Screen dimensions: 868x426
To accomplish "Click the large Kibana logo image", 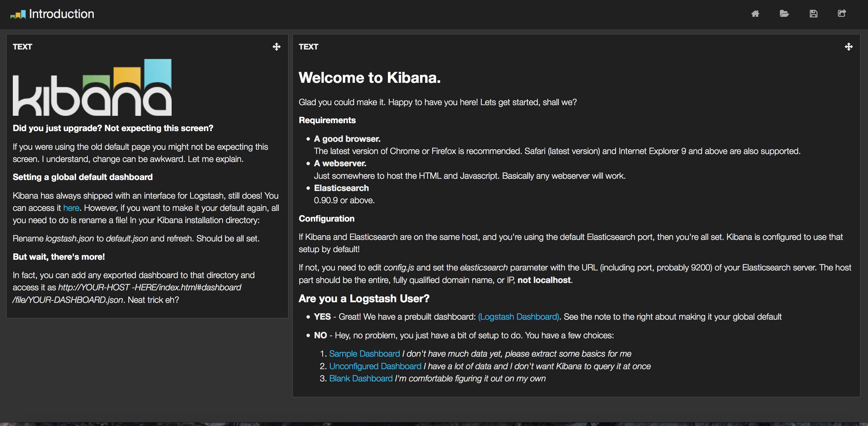I will [92, 88].
